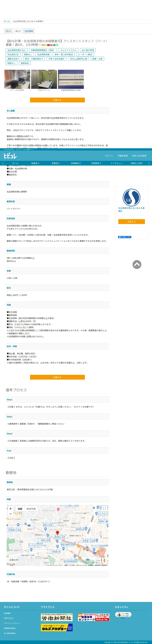This screenshot has height=644, width=152.
Task: Click the Google logo on the map
Action: (x=11, y=564)
